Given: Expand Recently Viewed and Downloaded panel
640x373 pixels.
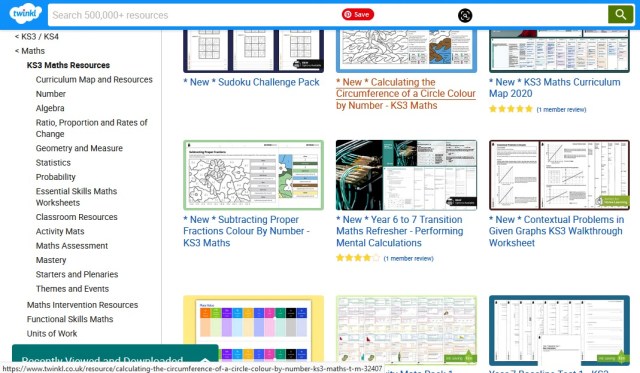Looking at the screenshot, I should coord(115,354).
